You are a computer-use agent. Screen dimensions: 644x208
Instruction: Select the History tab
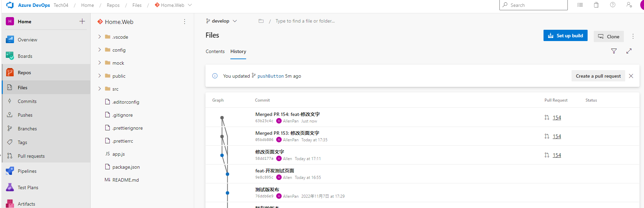click(238, 51)
